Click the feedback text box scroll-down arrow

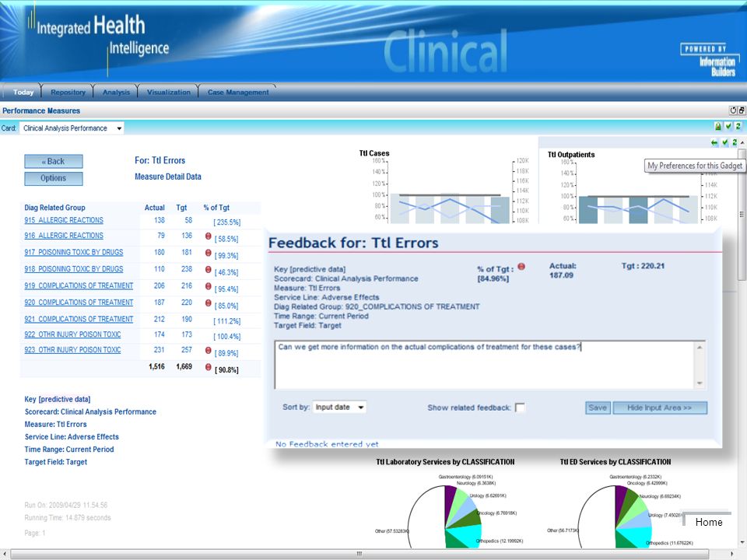coord(700,383)
